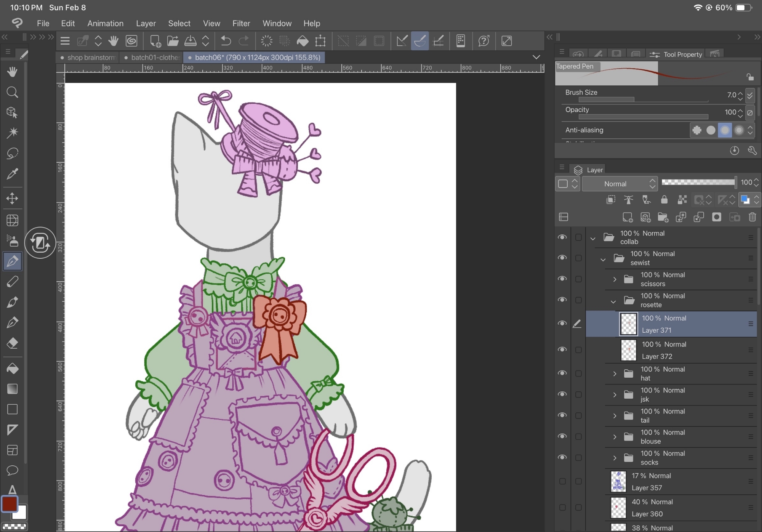The height and width of the screenshot is (532, 762).
Task: Open the Filter menu
Action: pyautogui.click(x=241, y=23)
